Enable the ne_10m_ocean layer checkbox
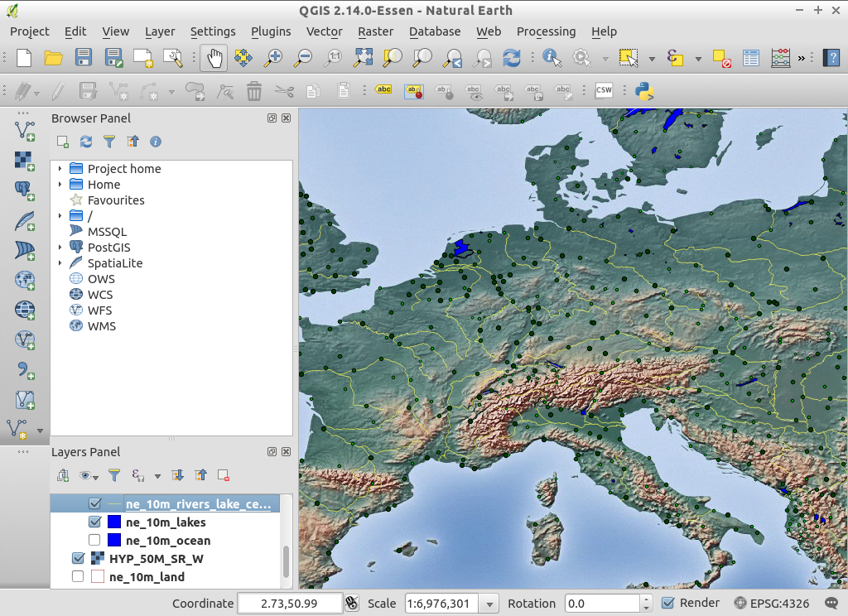The image size is (848, 616). (x=94, y=541)
